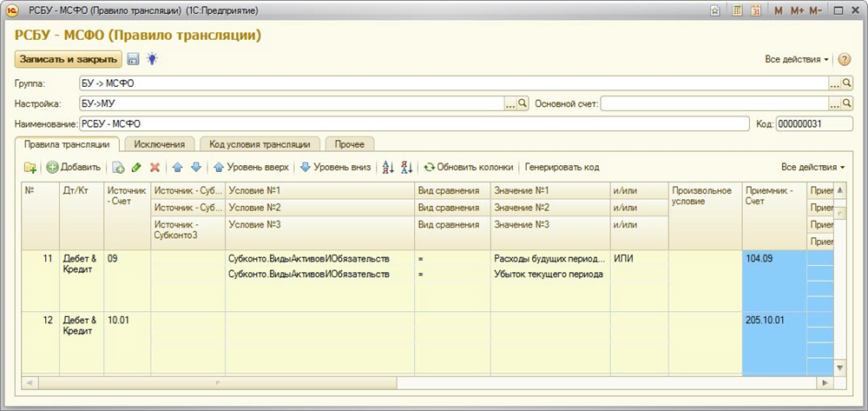The image size is (868, 411).
Task: Open the calendar icon in title bar
Action: (x=755, y=10)
